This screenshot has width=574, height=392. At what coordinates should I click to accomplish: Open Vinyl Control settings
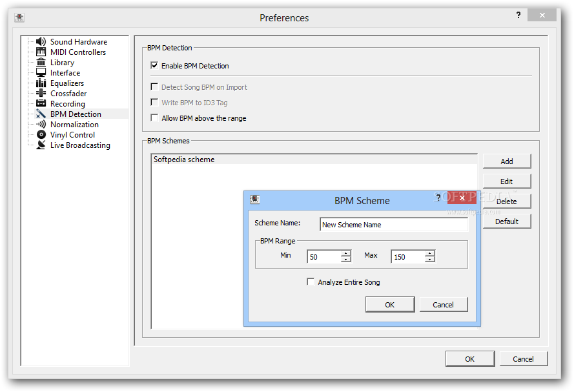pos(72,135)
